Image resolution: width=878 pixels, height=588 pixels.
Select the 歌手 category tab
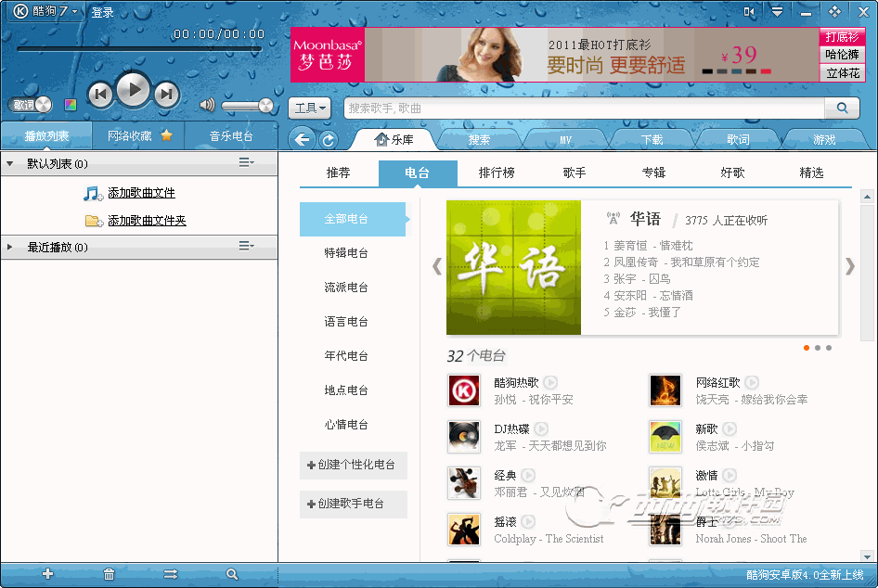(575, 173)
